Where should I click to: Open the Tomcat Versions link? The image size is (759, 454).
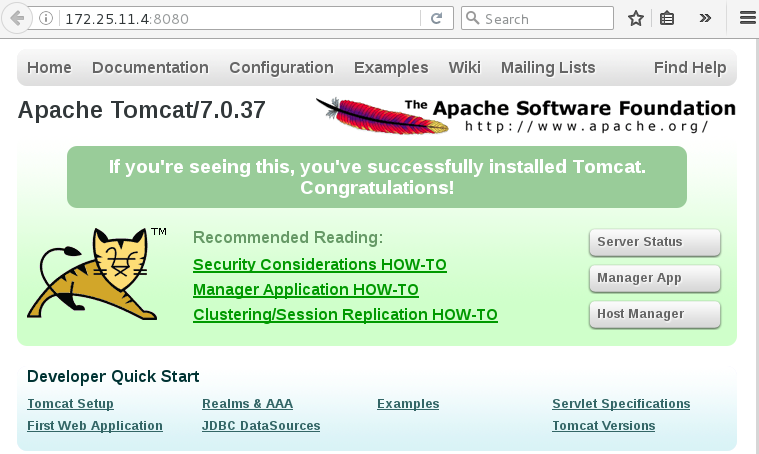point(604,425)
